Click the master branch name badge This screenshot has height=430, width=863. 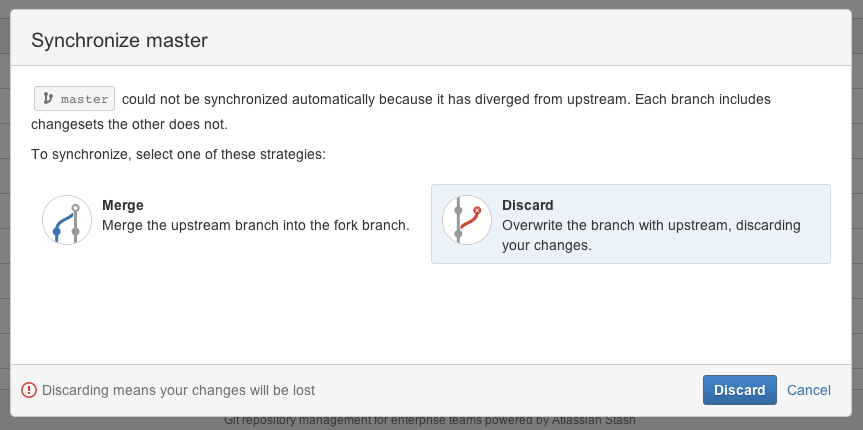click(x=74, y=99)
